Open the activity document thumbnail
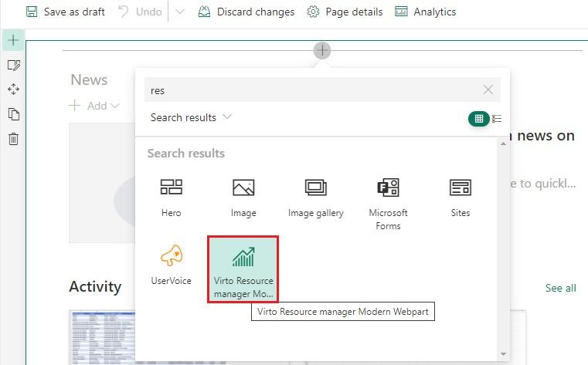This screenshot has height=365, width=588. click(x=102, y=337)
